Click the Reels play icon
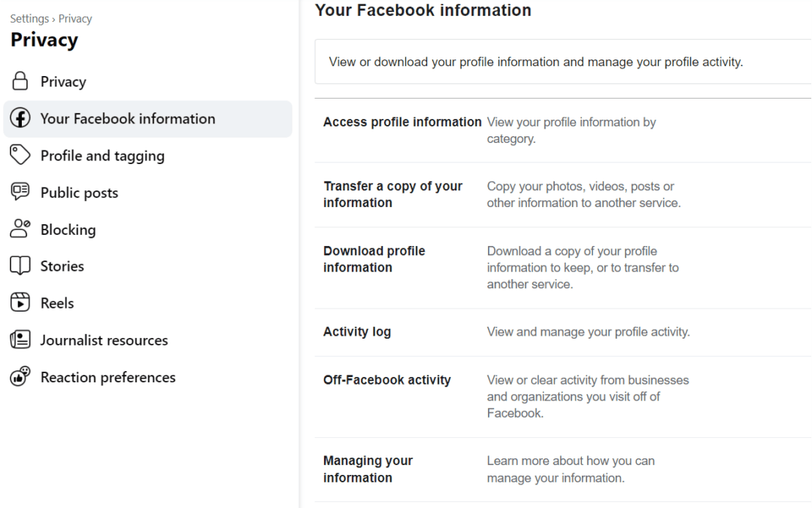Viewport: 812px width, 508px height. coord(20,303)
